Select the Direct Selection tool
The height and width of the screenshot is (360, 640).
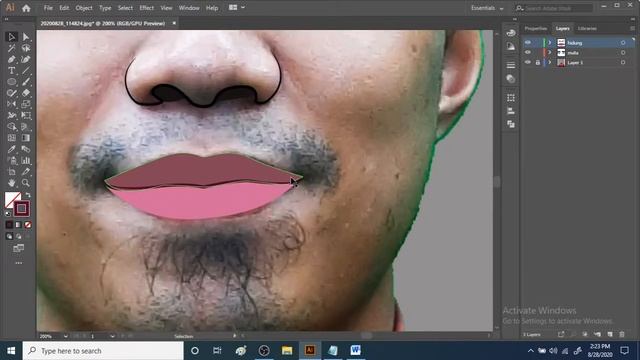pyautogui.click(x=26, y=37)
